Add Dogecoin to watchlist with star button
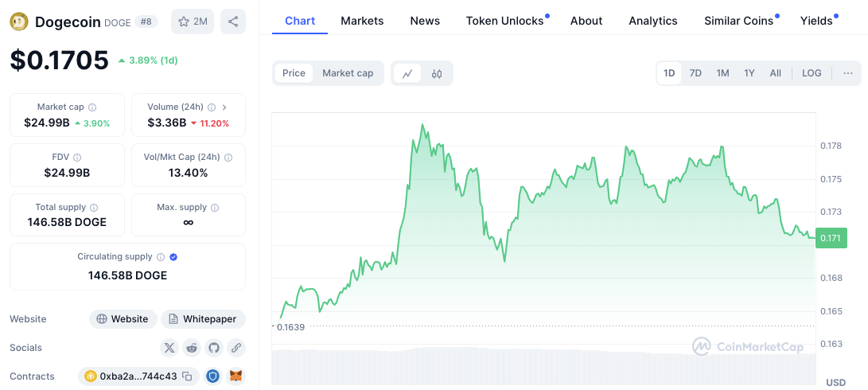868x390 pixels. click(192, 21)
